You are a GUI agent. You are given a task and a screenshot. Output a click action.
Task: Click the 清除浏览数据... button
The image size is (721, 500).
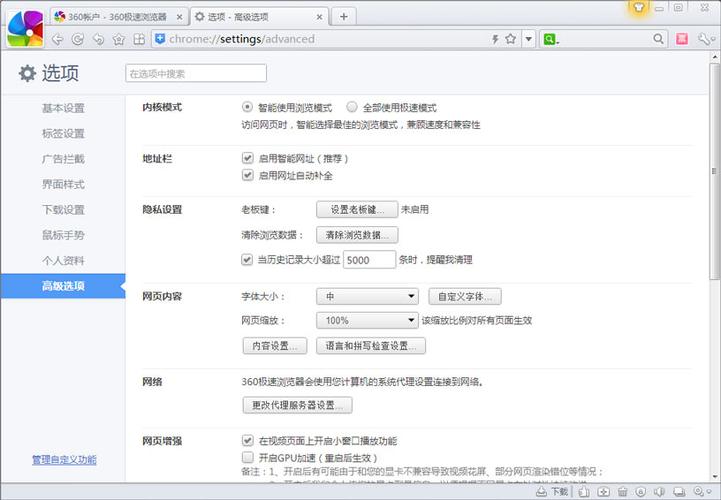pyautogui.click(x=357, y=235)
